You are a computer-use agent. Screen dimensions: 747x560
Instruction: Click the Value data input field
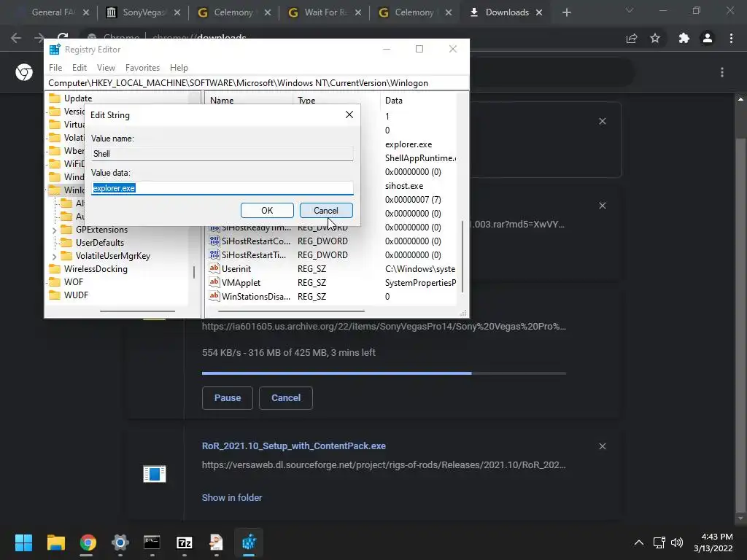pyautogui.click(x=222, y=188)
